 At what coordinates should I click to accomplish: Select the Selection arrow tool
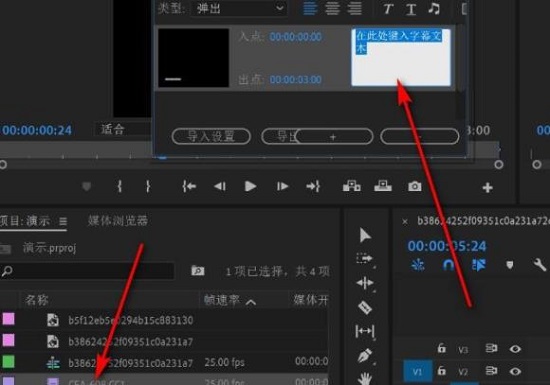point(365,235)
